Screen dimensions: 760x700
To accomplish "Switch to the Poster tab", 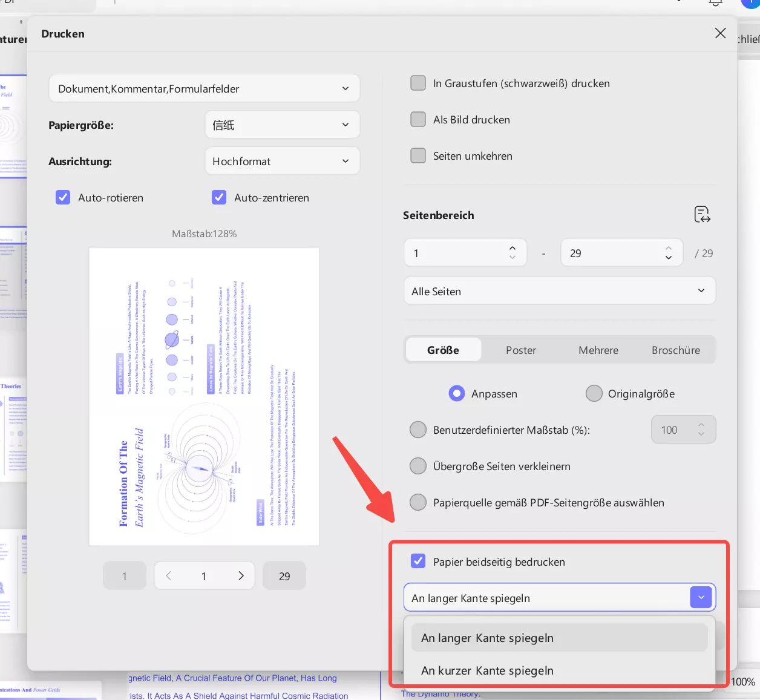I will click(x=521, y=350).
